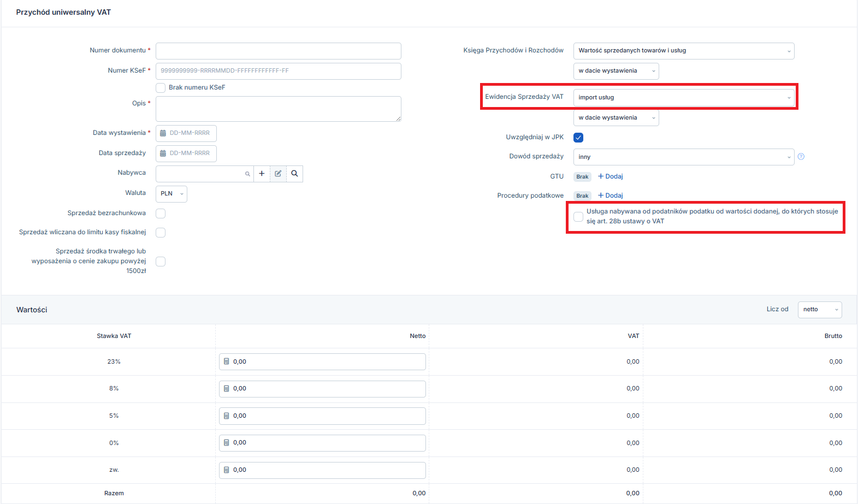Open the Ewidencja Sprzedaży VAT dropdown

point(684,98)
